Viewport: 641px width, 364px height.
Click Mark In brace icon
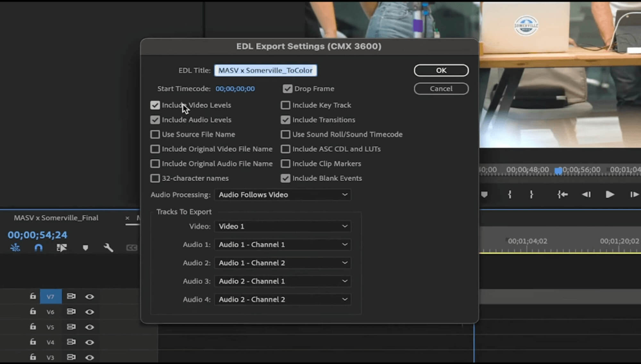tap(510, 194)
